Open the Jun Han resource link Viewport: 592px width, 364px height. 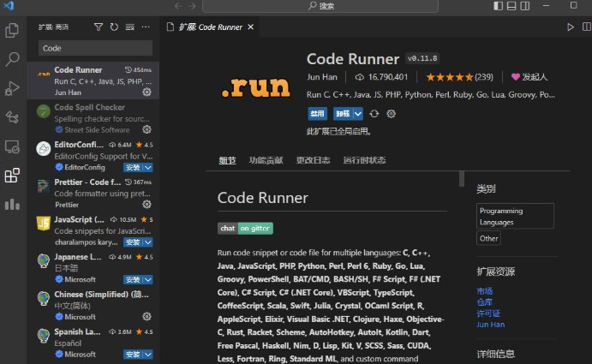[490, 325]
